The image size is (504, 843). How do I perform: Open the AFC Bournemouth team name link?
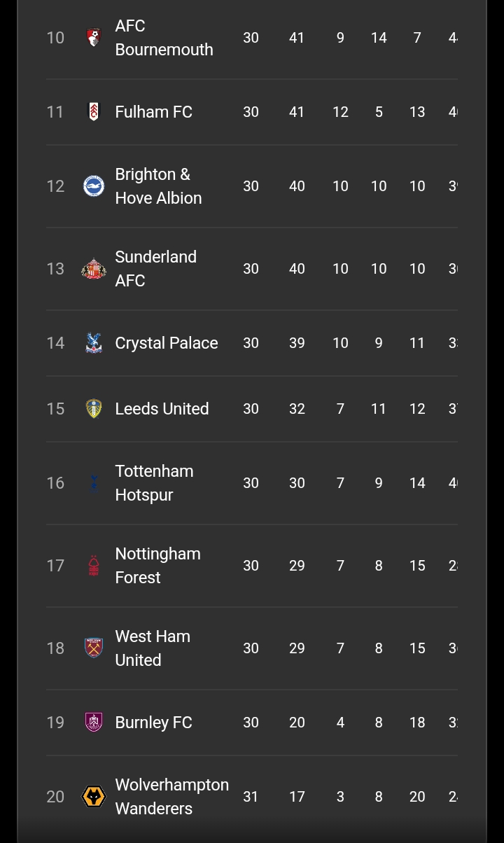pyautogui.click(x=164, y=38)
